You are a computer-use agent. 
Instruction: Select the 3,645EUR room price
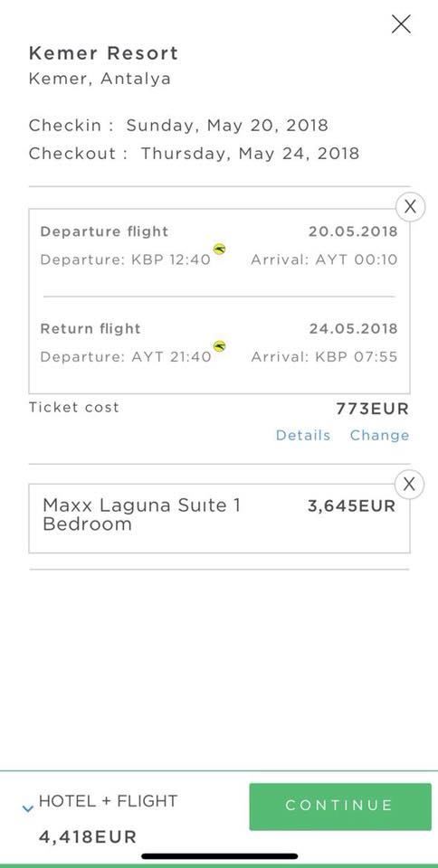point(351,506)
